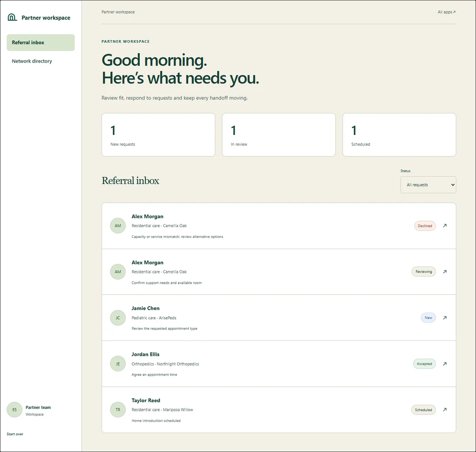
Task: Click the Partner workspace sidebar title
Action: (x=46, y=18)
